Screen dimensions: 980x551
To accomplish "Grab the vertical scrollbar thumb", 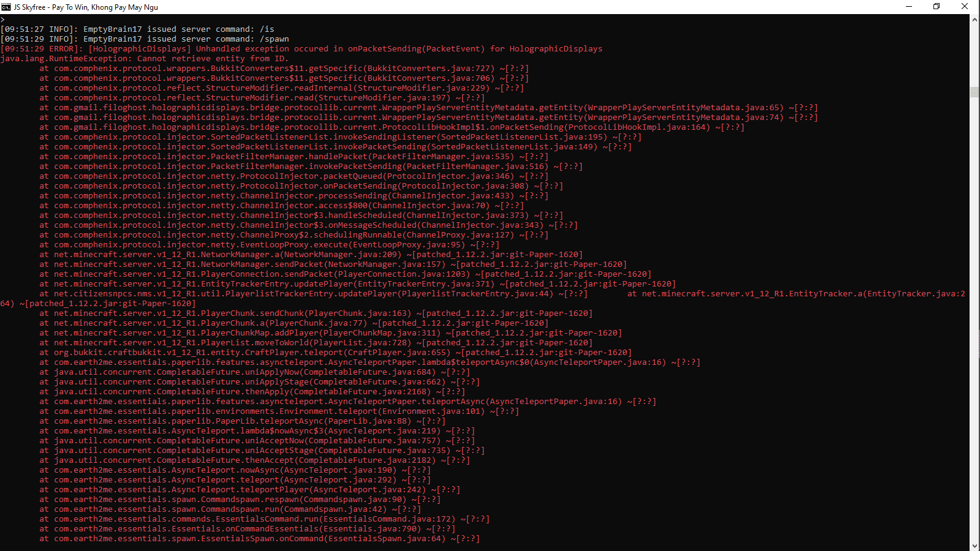I will click(974, 92).
